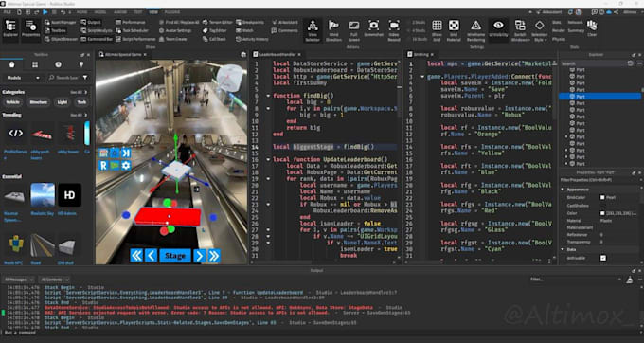Click See All next to Categories
The image size is (644, 343).
79,92
